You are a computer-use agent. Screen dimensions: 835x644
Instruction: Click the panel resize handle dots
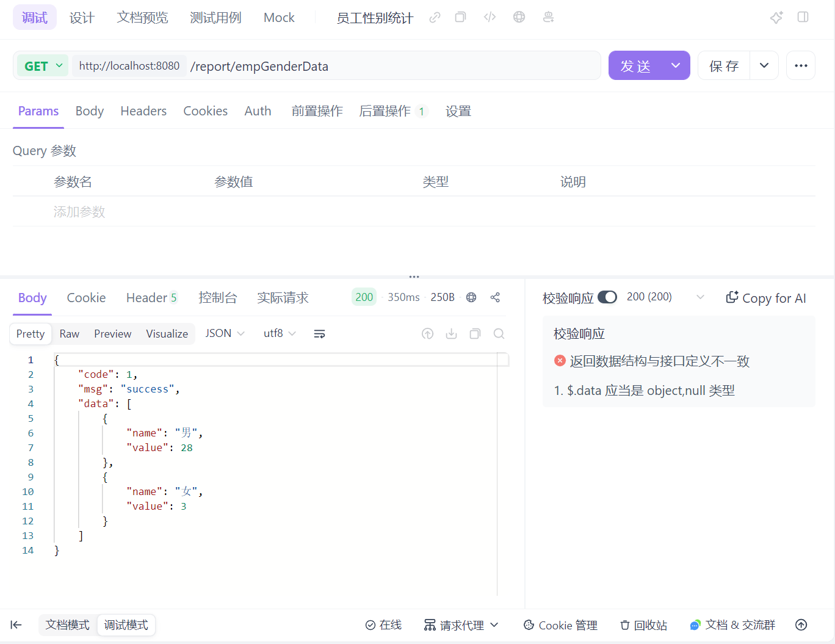point(414,277)
